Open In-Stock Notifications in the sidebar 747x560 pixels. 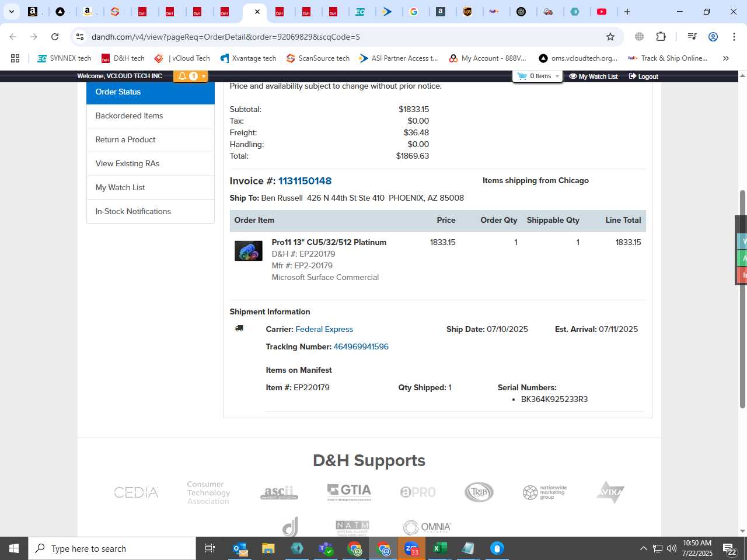coord(151,212)
